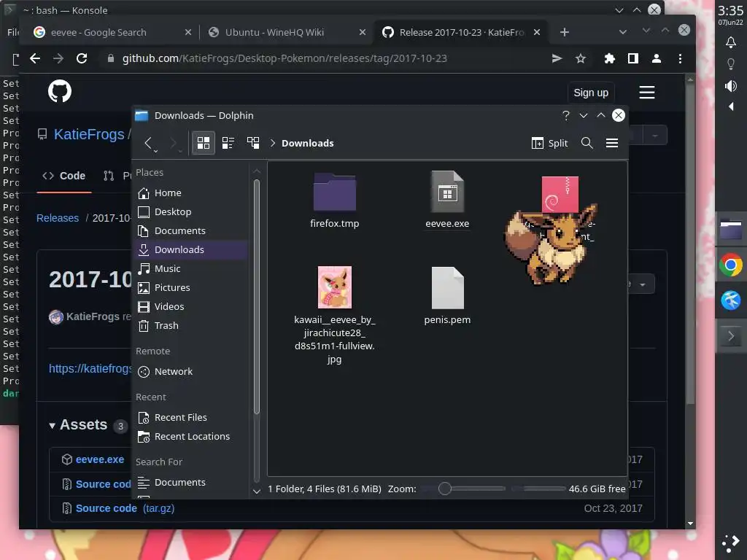
Task: Open Dolphin's hamburger menu
Action: [612, 143]
